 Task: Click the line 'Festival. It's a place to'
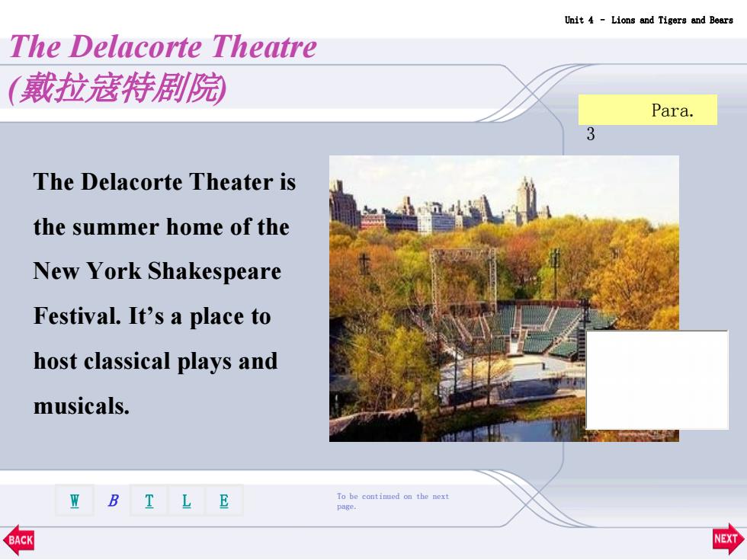[x=152, y=317]
